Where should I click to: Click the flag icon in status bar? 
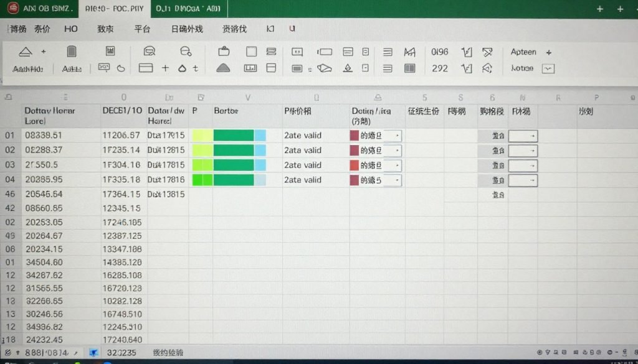pyautogui.click(x=94, y=353)
